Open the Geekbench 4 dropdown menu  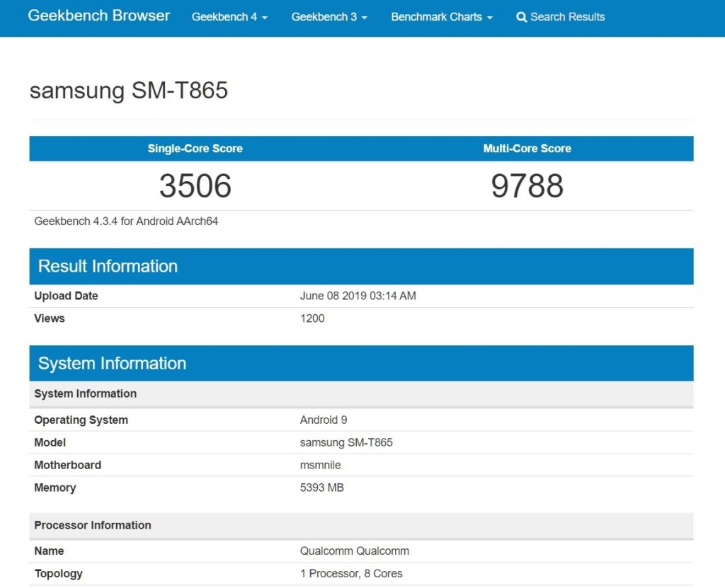(x=229, y=17)
